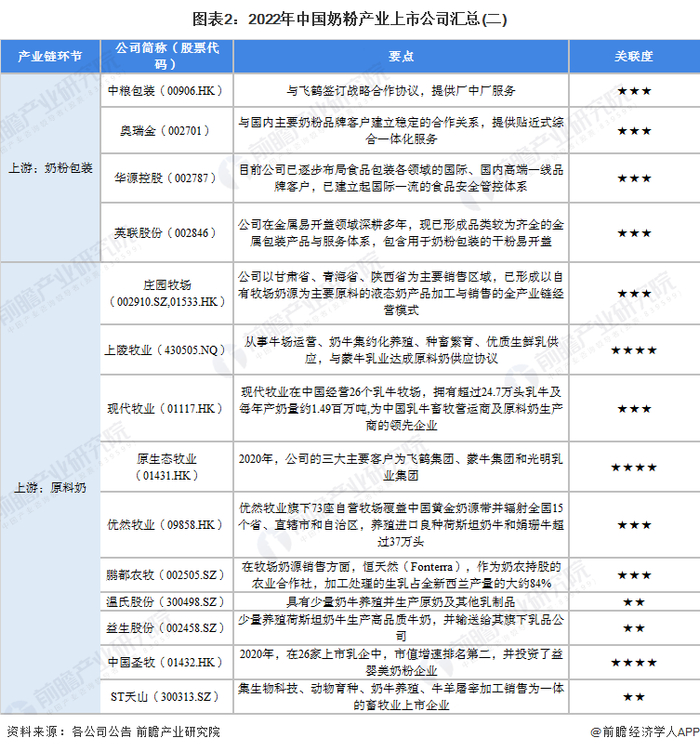Click 上陵牧业 description about 蒙牛乳业原料奶供应协议
Screen dimensions: 700x751
click(401, 350)
